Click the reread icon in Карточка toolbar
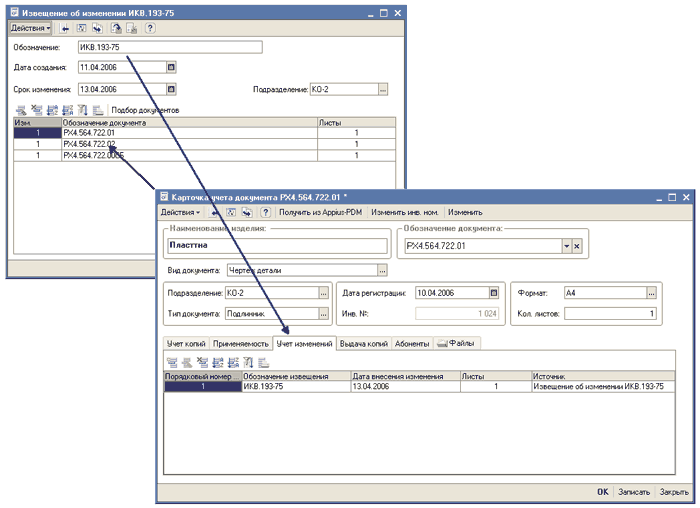Viewport: 700px width, 508px height. coord(231,212)
